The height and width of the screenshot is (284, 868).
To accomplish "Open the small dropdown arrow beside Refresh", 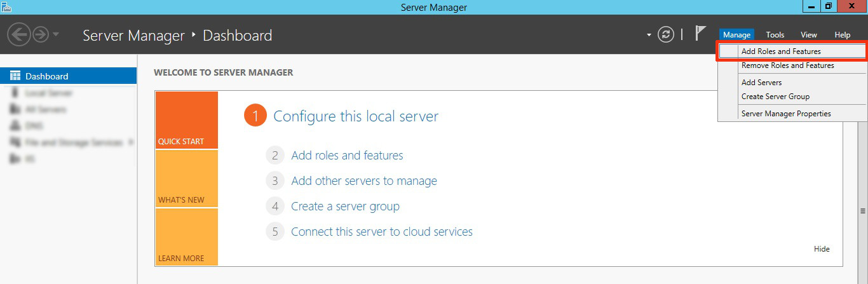I will click(649, 35).
